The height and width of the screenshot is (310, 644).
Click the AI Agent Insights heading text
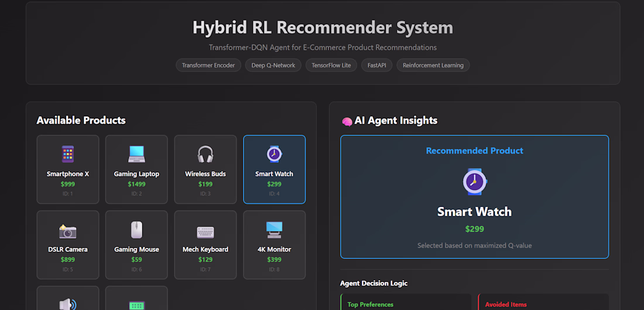396,121
